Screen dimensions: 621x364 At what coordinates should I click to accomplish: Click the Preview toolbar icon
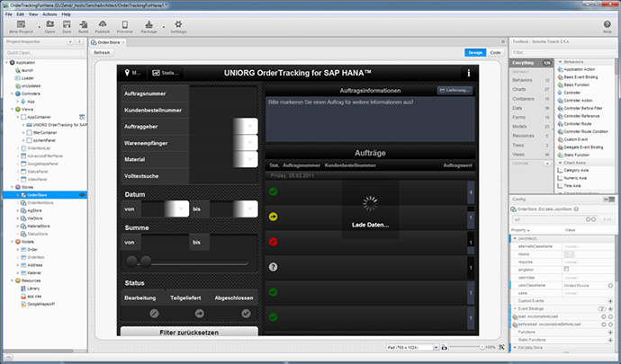point(125,24)
